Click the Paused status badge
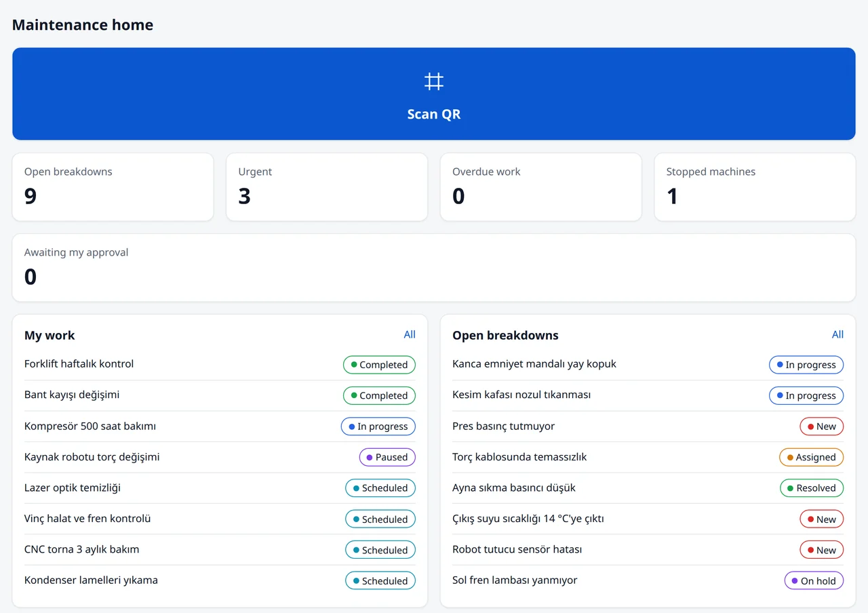The height and width of the screenshot is (613, 868). tap(387, 457)
